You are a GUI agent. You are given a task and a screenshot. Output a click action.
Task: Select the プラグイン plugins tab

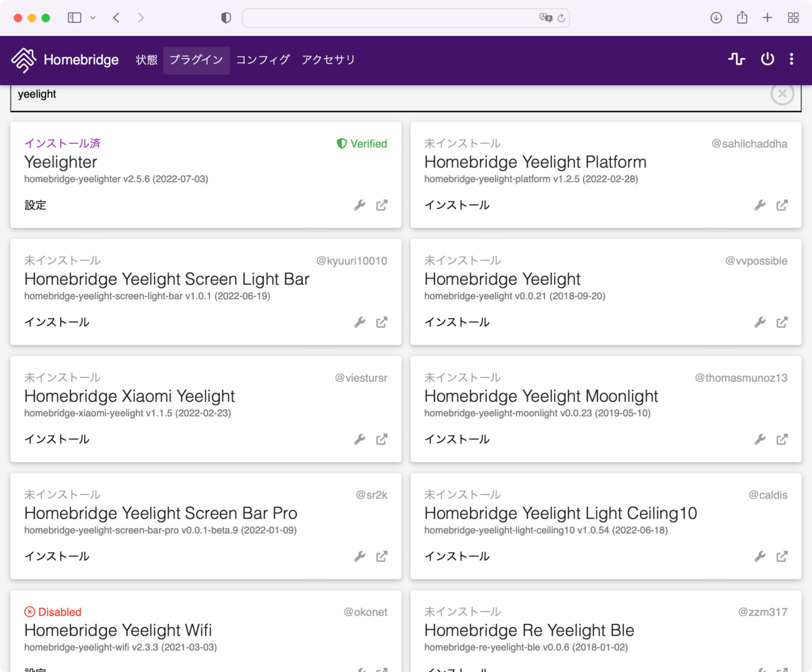point(196,60)
